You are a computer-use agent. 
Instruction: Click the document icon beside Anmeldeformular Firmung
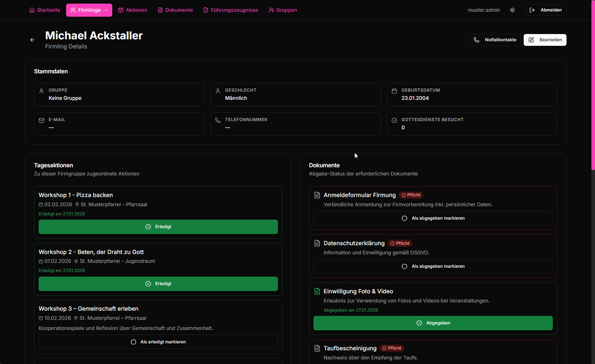pos(317,195)
